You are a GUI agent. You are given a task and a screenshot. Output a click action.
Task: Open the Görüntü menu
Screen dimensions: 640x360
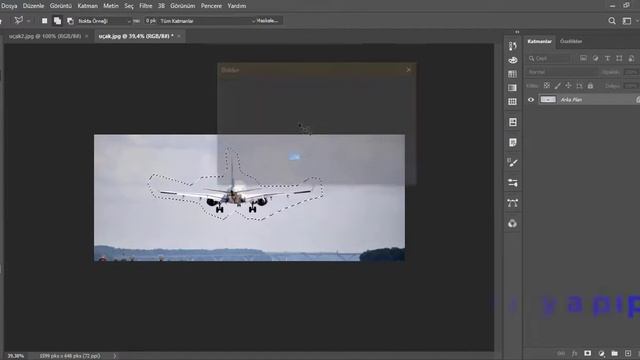pos(60,6)
